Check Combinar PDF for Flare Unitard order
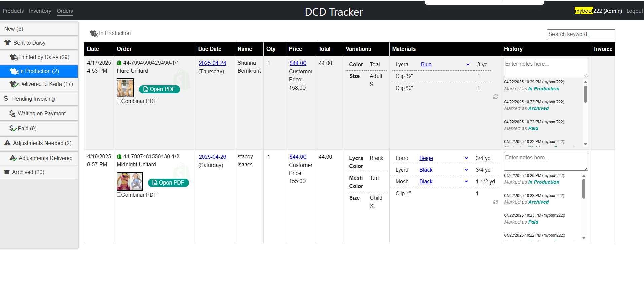The height and width of the screenshot is (301, 644). tap(119, 101)
